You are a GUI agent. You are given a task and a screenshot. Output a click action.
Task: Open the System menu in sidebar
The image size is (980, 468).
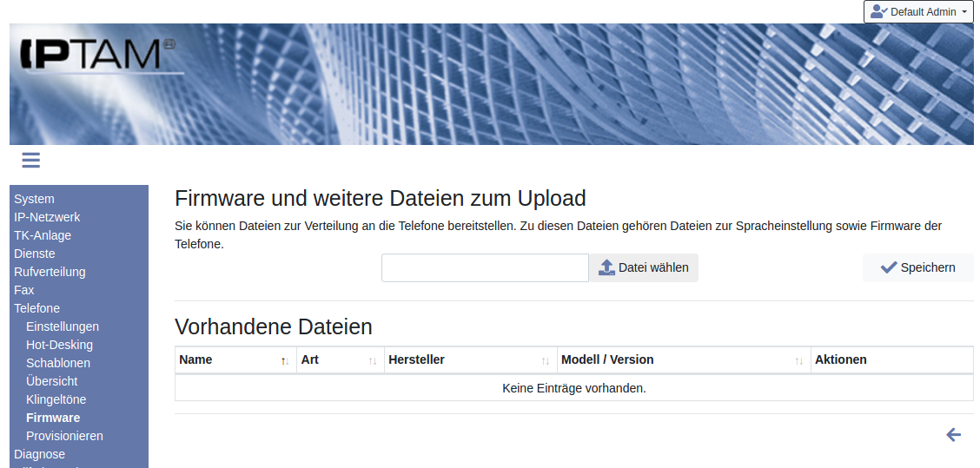point(34,199)
